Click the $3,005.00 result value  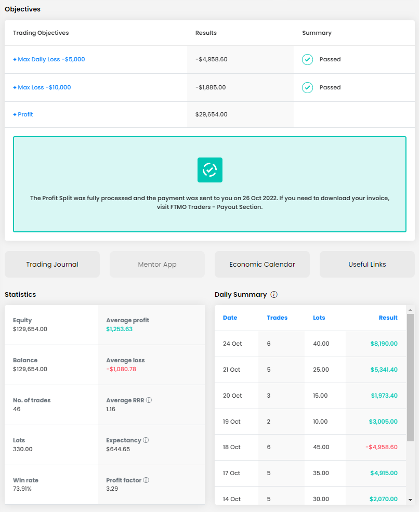pyautogui.click(x=383, y=422)
